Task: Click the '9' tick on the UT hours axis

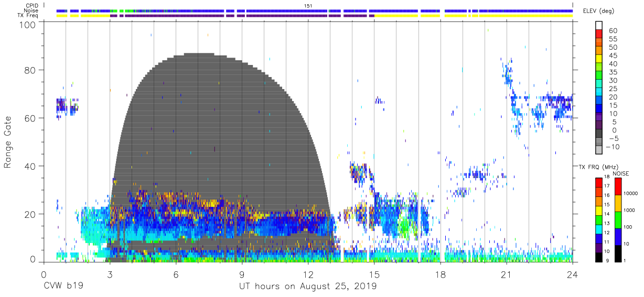Action: point(242,274)
